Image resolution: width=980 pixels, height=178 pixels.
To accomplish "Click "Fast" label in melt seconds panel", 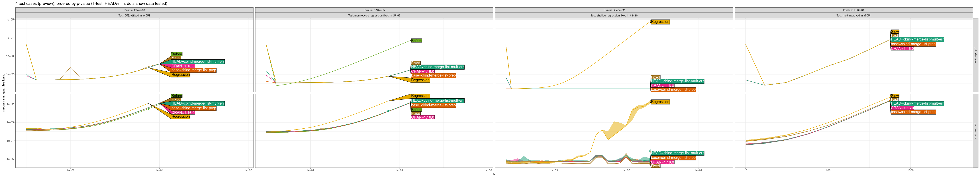I will point(894,100).
